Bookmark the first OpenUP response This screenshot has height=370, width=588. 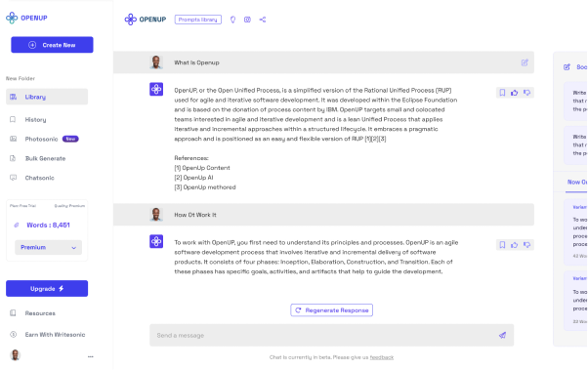click(x=502, y=93)
